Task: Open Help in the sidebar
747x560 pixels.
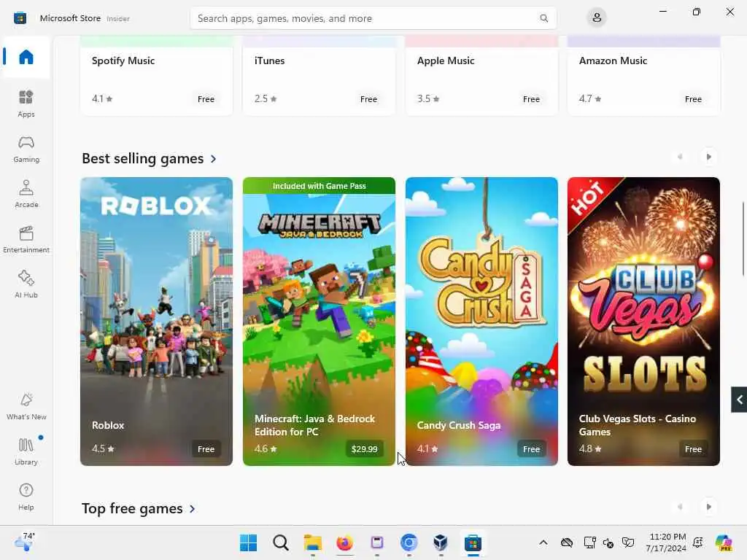Action: (26, 497)
